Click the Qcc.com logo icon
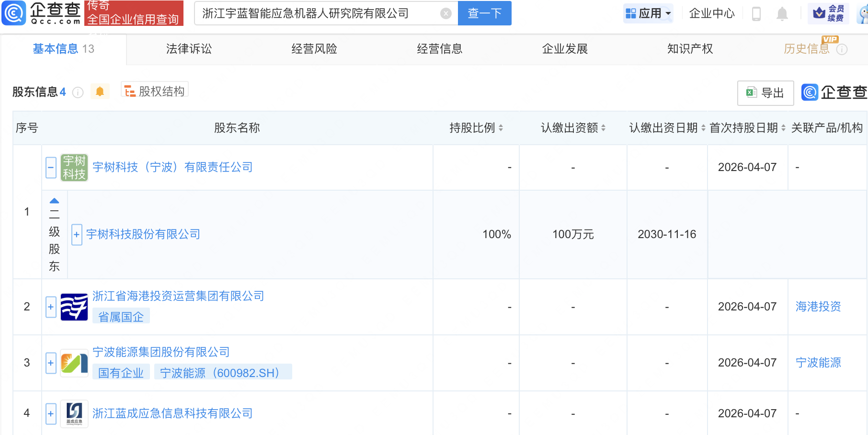This screenshot has height=435, width=868. pyautogui.click(x=14, y=13)
